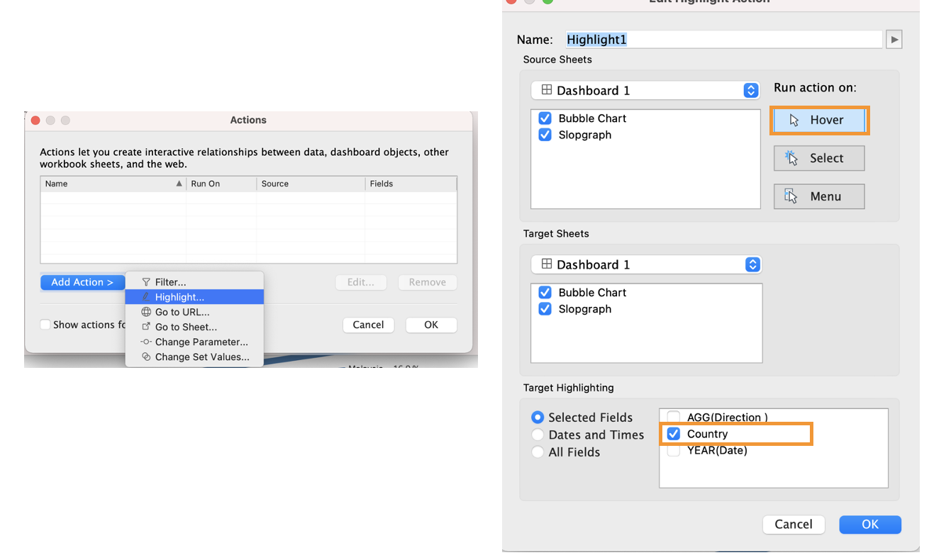Image resolution: width=929 pixels, height=560 pixels.
Task: Pick Go to URL... menu entry
Action: click(182, 312)
